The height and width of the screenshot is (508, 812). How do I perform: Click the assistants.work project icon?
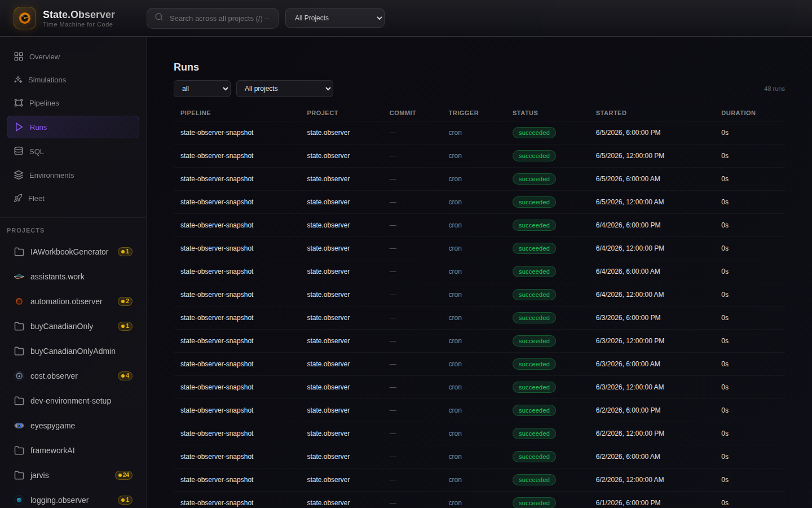pos(19,277)
